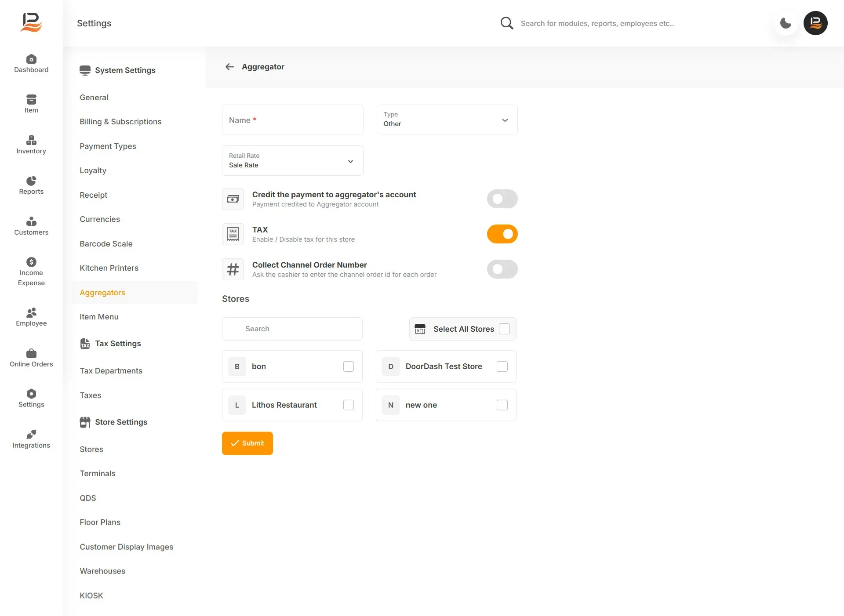Click the app logo in the sidebar

point(31,22)
